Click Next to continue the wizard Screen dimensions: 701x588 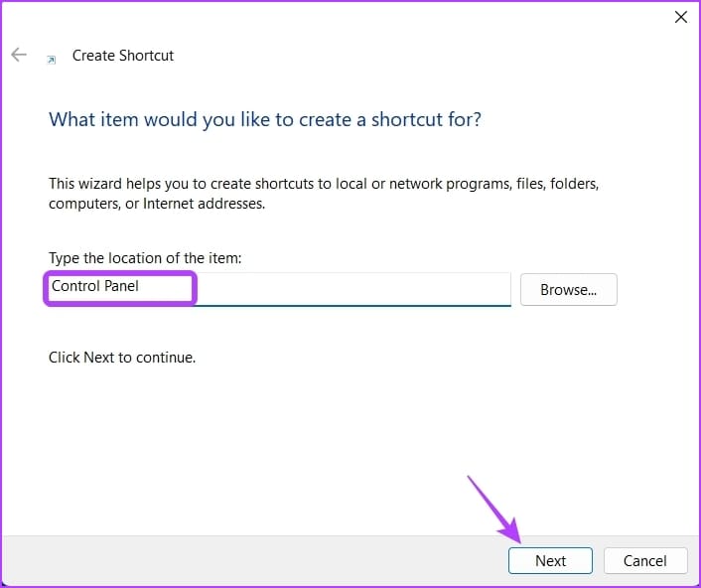[550, 560]
